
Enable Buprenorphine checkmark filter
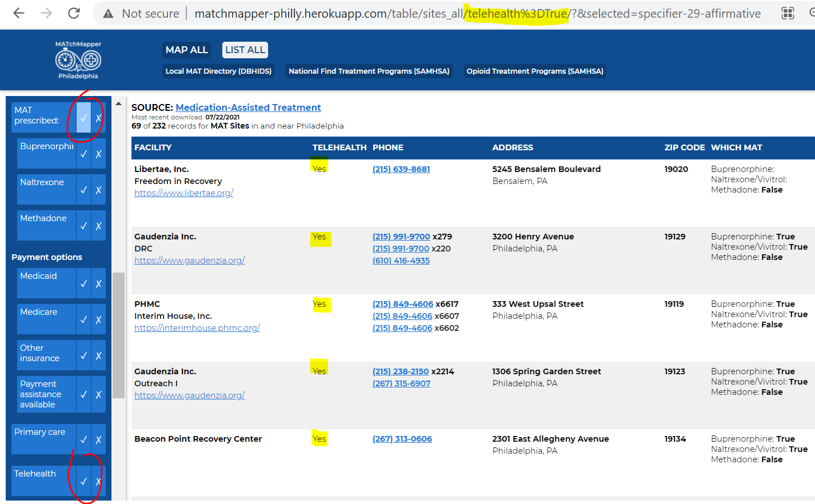[83, 154]
